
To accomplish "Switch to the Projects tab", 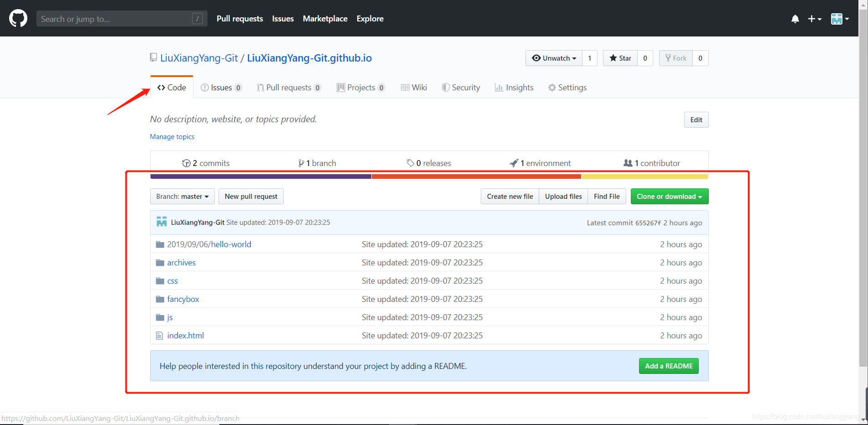I will (x=361, y=87).
